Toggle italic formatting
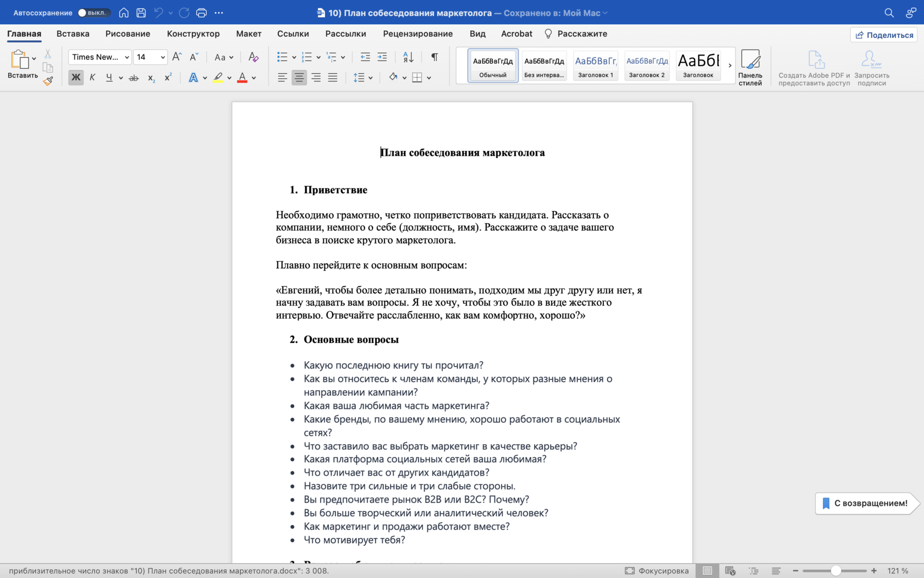This screenshot has height=578, width=924. [92, 78]
